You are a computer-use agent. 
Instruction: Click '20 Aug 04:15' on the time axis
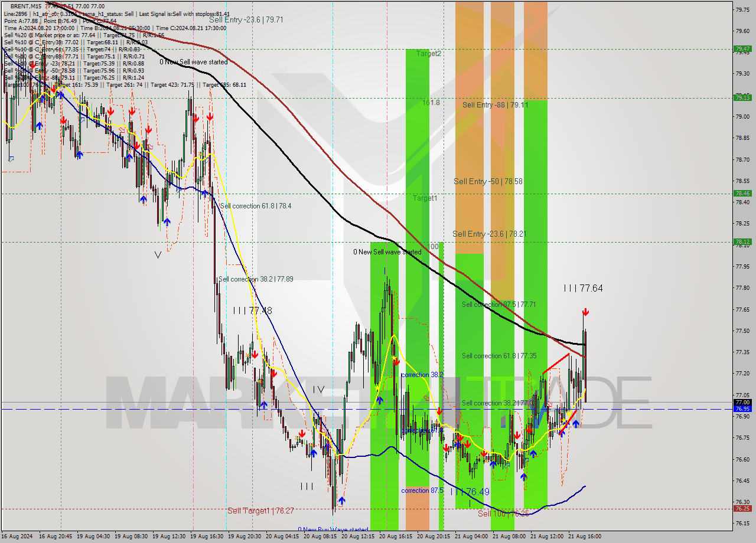(282, 537)
